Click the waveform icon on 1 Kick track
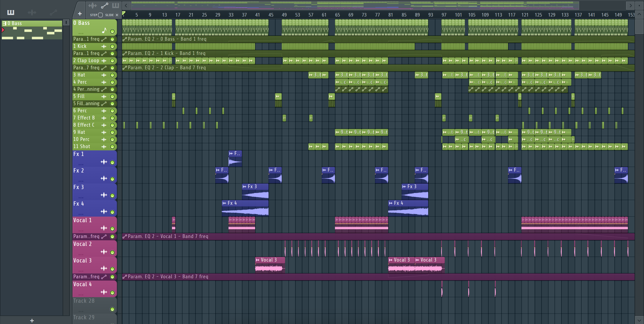644x324 pixels. (104, 46)
